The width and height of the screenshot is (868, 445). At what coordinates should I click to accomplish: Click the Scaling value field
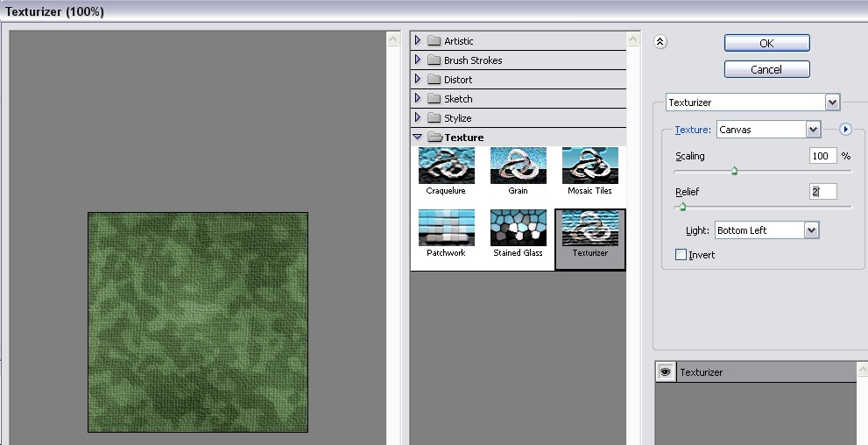pos(822,156)
